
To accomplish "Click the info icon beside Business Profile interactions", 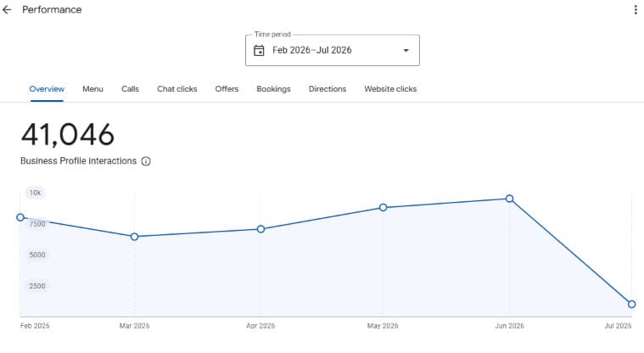I will [146, 161].
